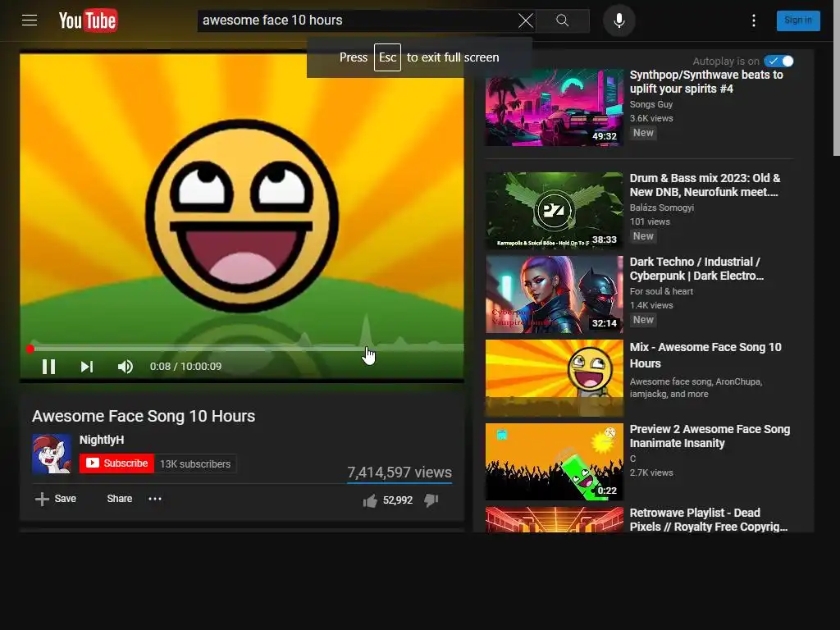Click the red playhead scrubber dot

click(30, 349)
